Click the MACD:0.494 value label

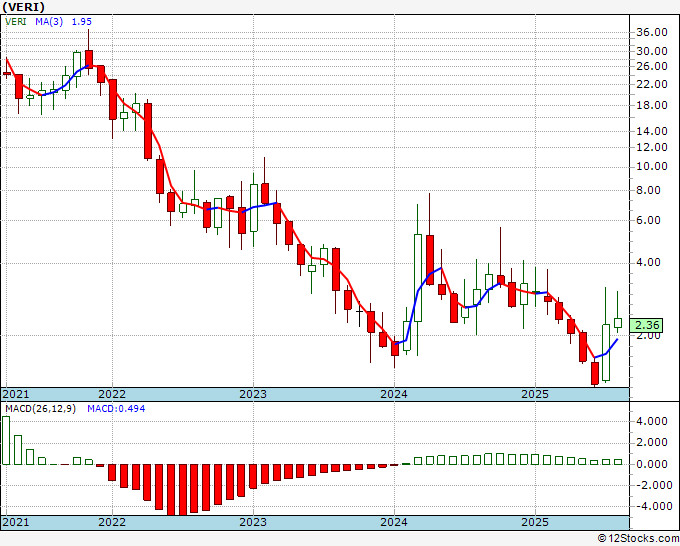pyautogui.click(x=116, y=409)
